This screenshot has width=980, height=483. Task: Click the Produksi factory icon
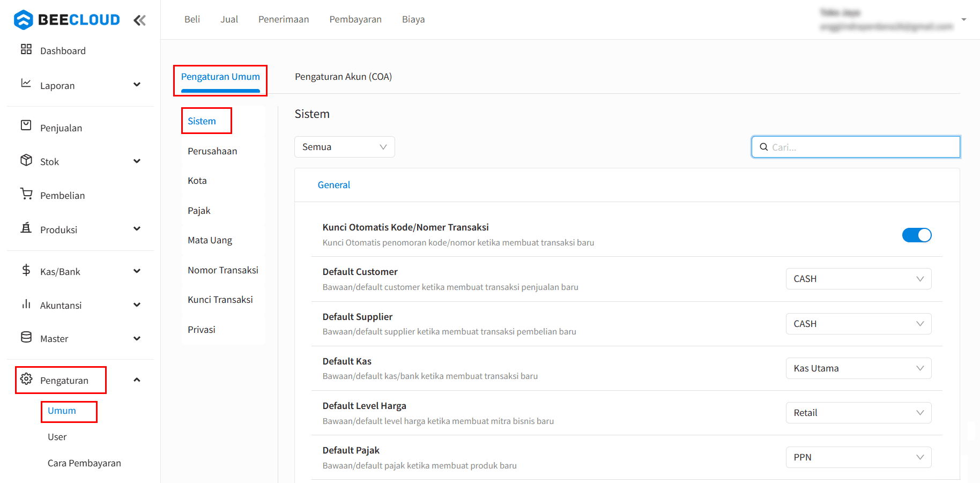[26, 228]
